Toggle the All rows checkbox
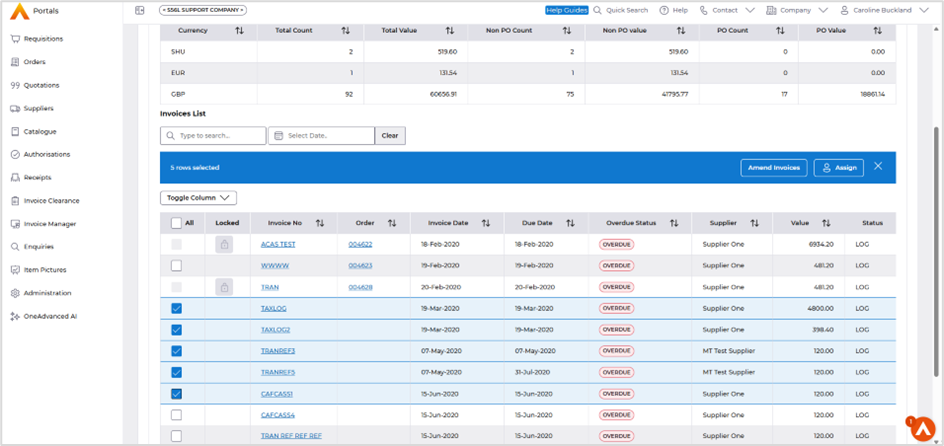 click(x=176, y=223)
